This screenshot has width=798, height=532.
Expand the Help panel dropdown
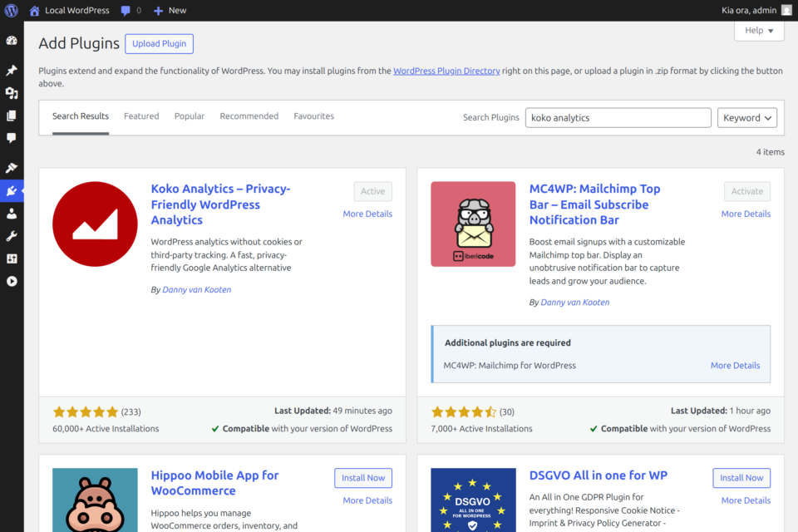coord(759,31)
